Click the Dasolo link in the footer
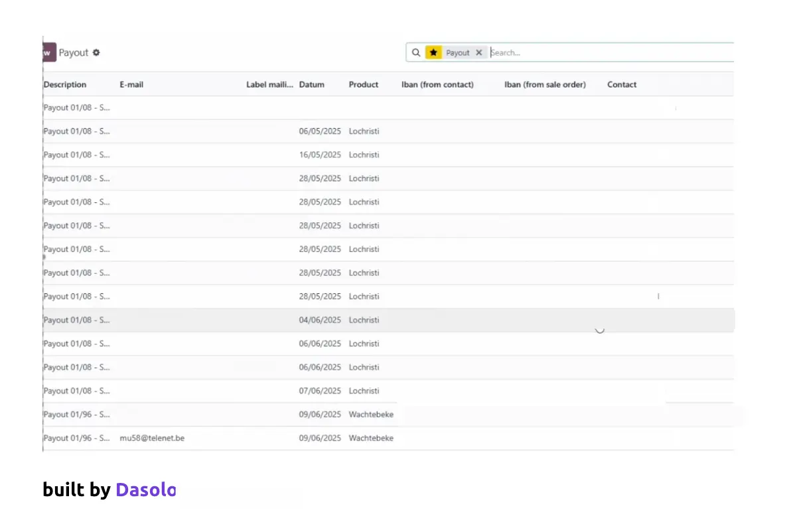The image size is (787, 532). (145, 490)
